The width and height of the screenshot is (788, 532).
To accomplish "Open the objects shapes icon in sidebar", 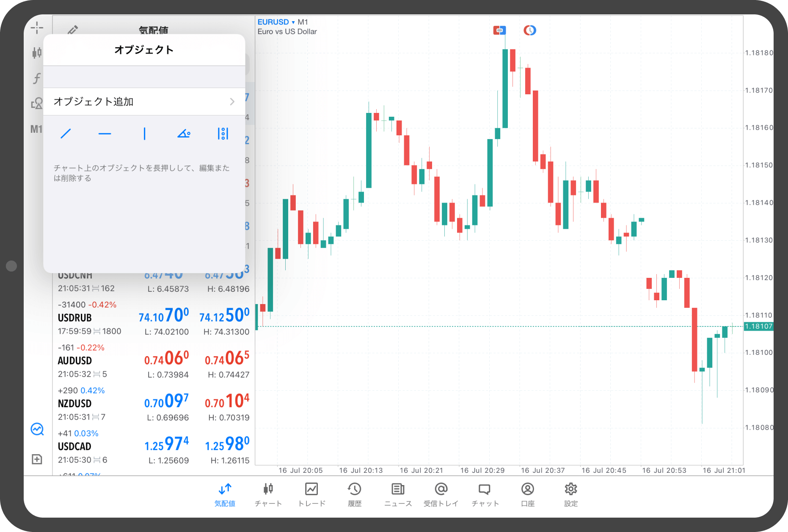I will (x=37, y=104).
